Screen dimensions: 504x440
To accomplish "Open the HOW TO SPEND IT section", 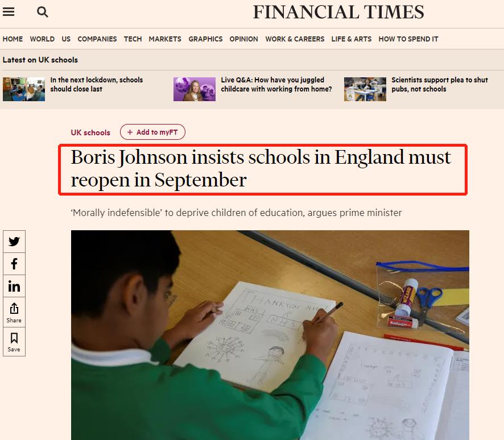I will [408, 39].
